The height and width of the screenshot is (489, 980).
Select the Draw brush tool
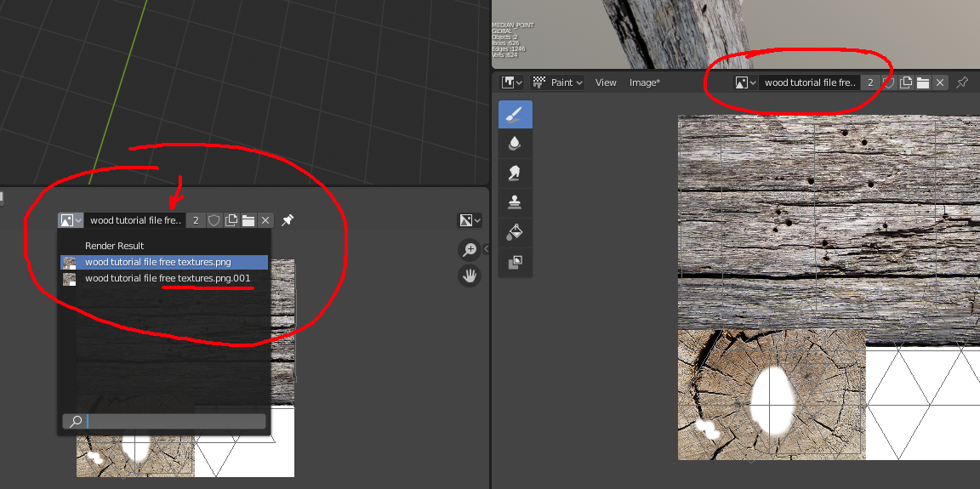(x=515, y=114)
